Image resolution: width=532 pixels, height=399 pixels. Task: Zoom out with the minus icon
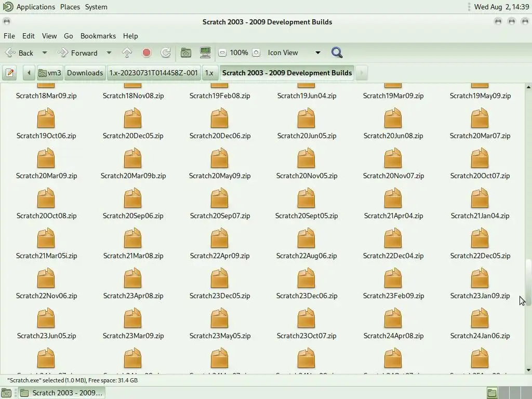[x=222, y=53]
